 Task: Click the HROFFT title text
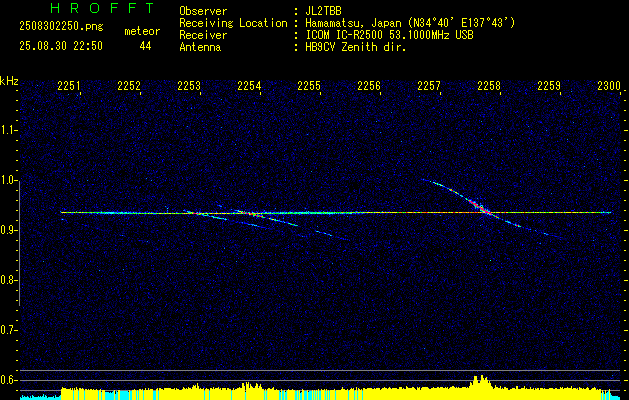coord(103,8)
